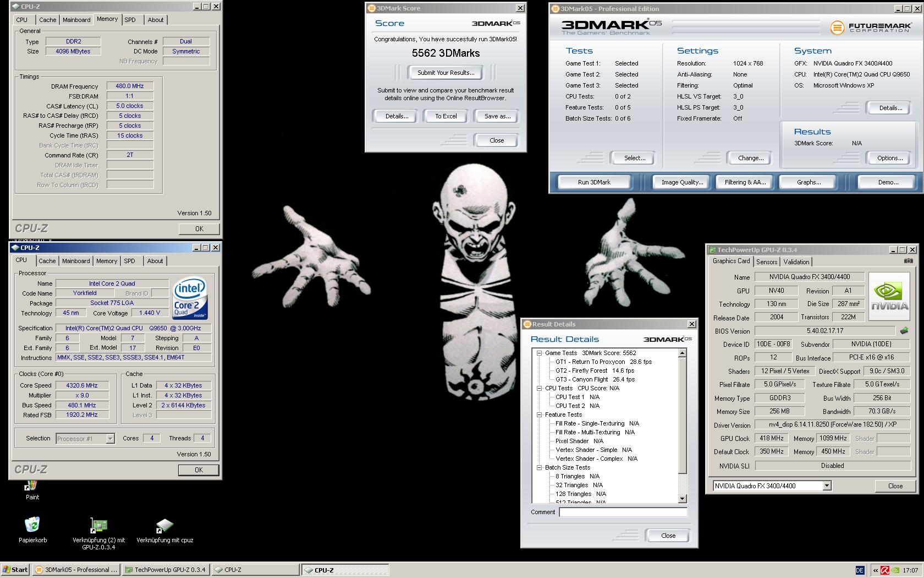Screen dimensions: 924x578
Task: Open the About tab in upper CPU-Z window
Action: click(x=156, y=20)
